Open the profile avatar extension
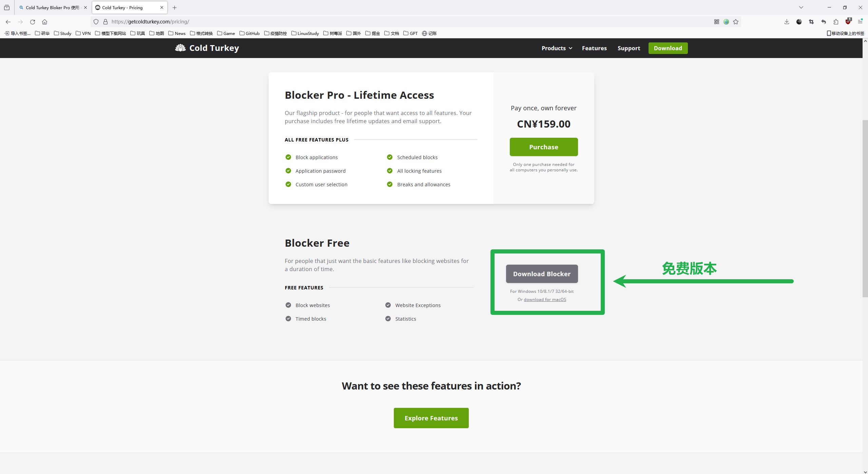 coord(799,22)
